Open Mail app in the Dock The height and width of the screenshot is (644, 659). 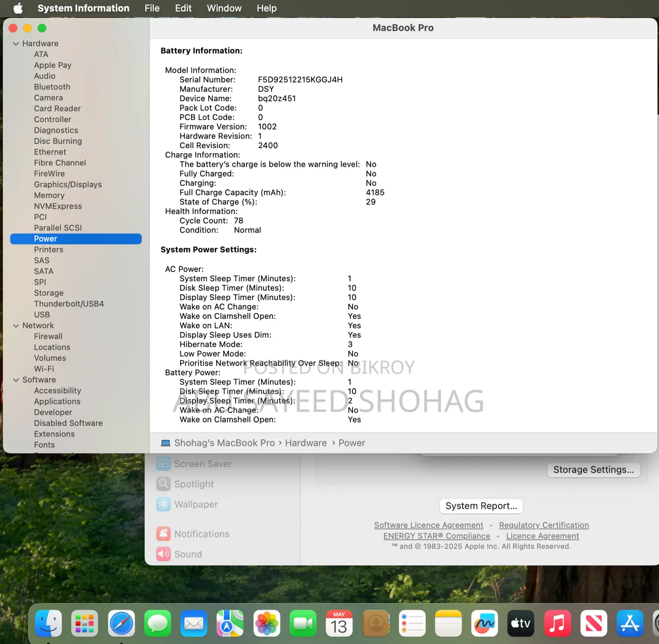194,623
